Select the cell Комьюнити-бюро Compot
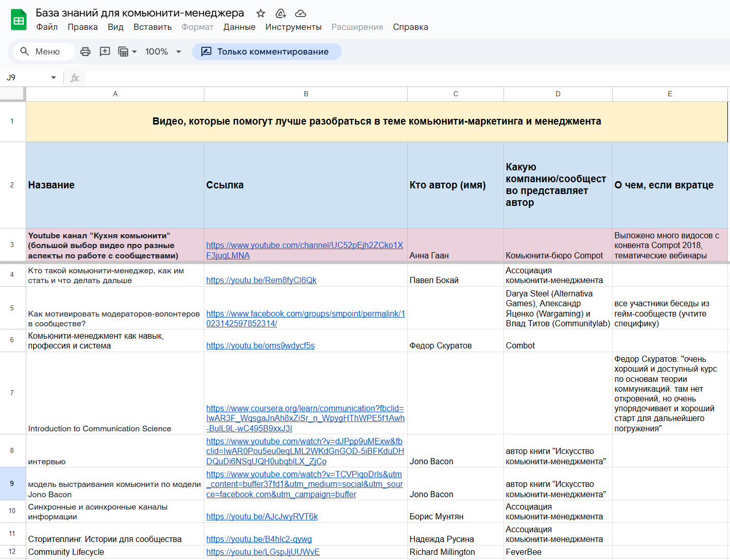The image size is (730, 560). click(558, 244)
